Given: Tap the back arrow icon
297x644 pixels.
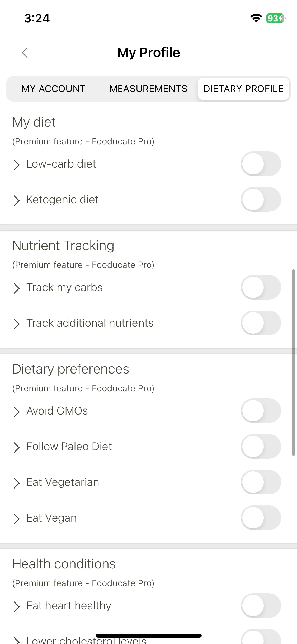Looking at the screenshot, I should point(25,53).
